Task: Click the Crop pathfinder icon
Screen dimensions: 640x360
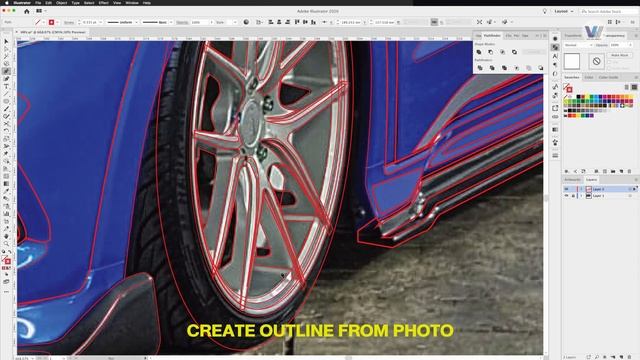Action: [517, 68]
